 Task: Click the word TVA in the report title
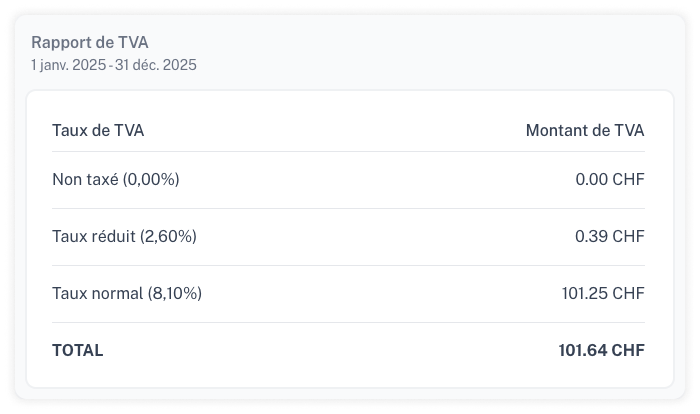click(133, 42)
